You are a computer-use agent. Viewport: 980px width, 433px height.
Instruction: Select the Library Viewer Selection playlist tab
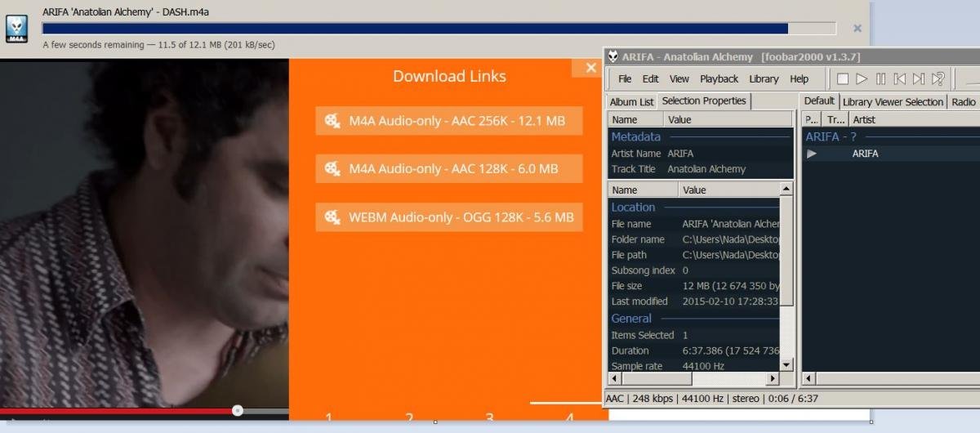893,102
